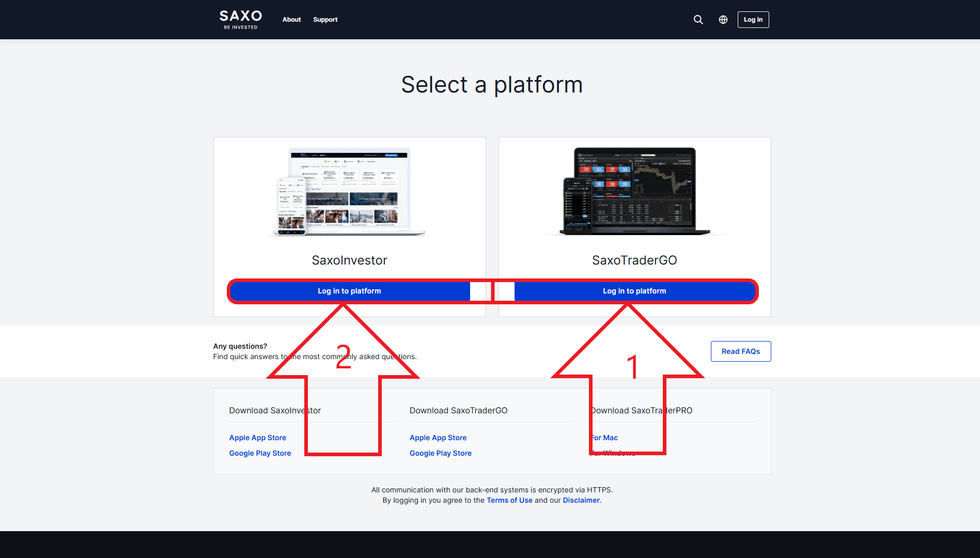Click the SaxoInvestor platform preview image
980x558 pixels.
[350, 192]
